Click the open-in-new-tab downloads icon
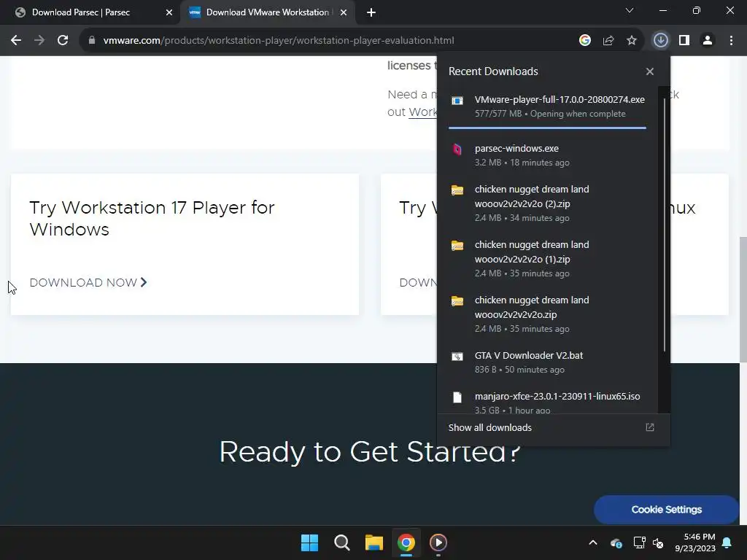747x560 pixels. pos(650,427)
